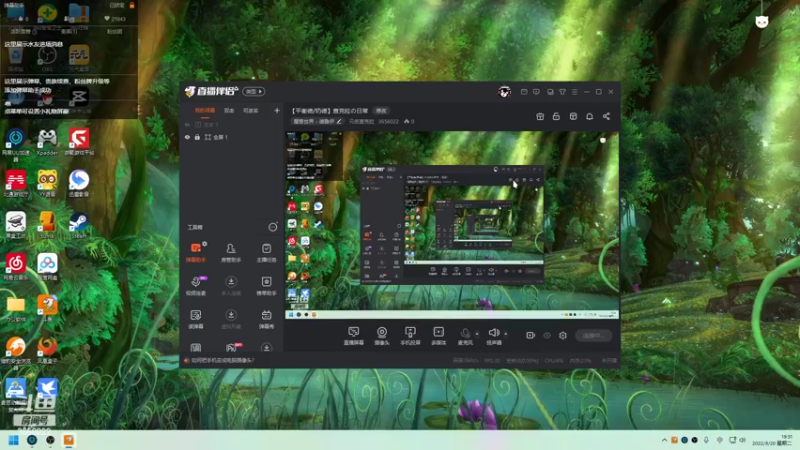Click the room number 3656022
Image resolution: width=800 pixels, height=450 pixels.
point(388,121)
